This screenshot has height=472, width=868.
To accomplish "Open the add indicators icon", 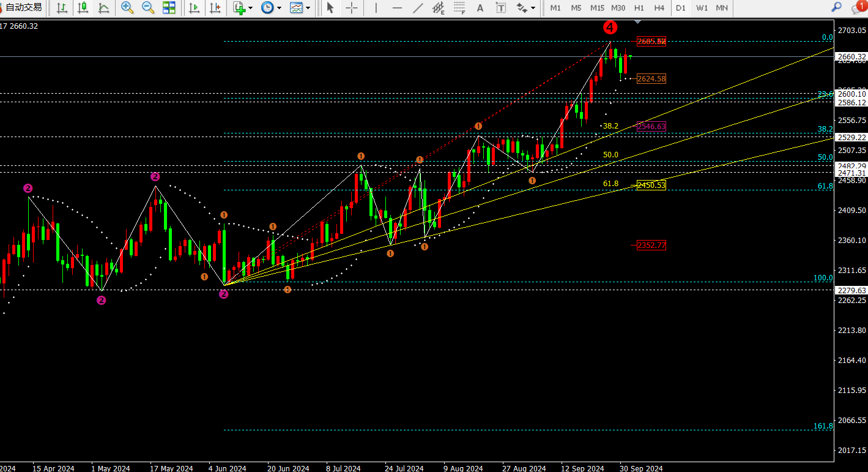I will point(239,8).
